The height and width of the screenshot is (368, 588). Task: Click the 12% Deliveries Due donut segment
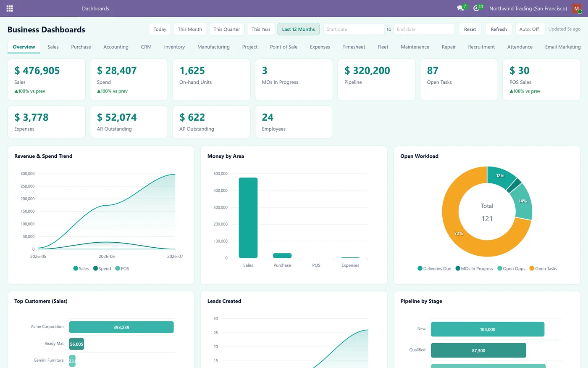point(501,175)
